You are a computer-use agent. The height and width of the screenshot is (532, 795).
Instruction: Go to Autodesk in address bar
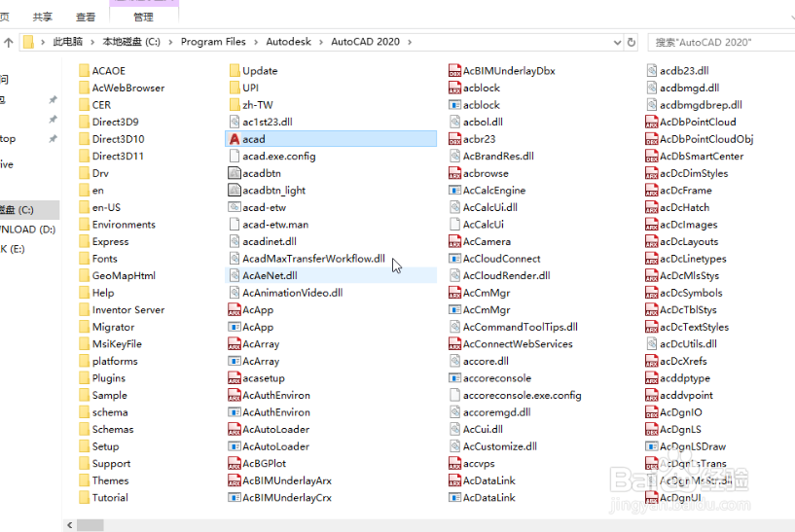pyautogui.click(x=288, y=42)
